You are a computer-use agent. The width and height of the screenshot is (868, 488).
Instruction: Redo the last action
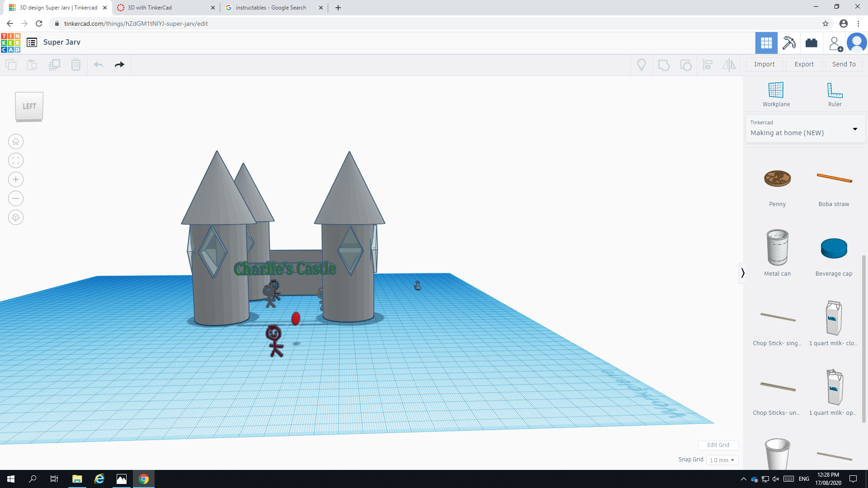119,65
